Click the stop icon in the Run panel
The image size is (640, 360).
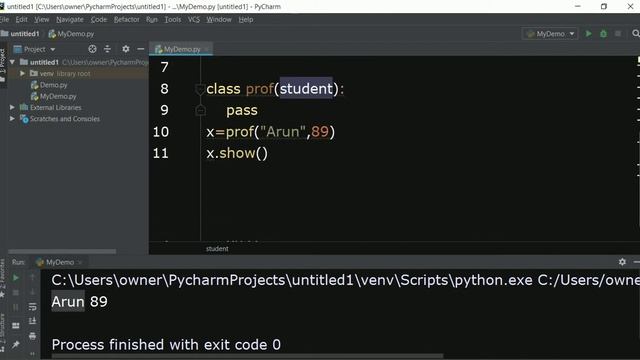click(x=16, y=293)
